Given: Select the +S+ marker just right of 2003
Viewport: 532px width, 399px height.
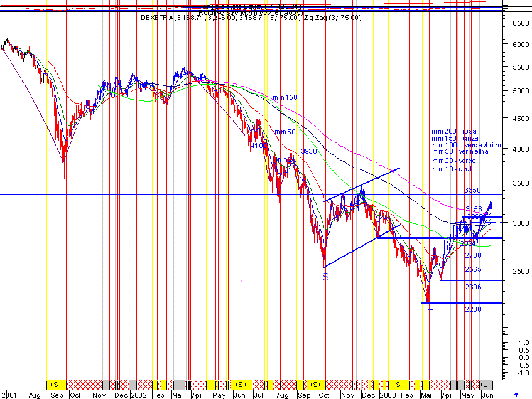Looking at the screenshot, I should pos(398,385).
